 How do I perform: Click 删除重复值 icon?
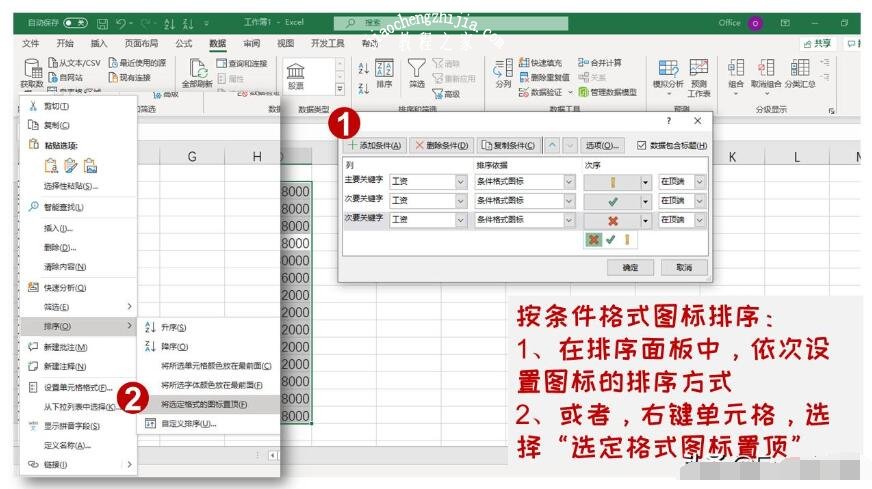point(523,77)
